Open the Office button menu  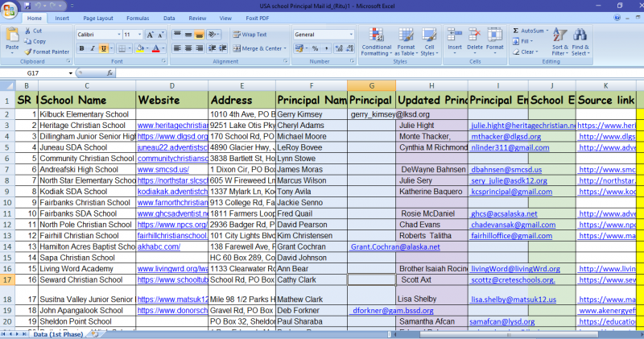pos(9,9)
